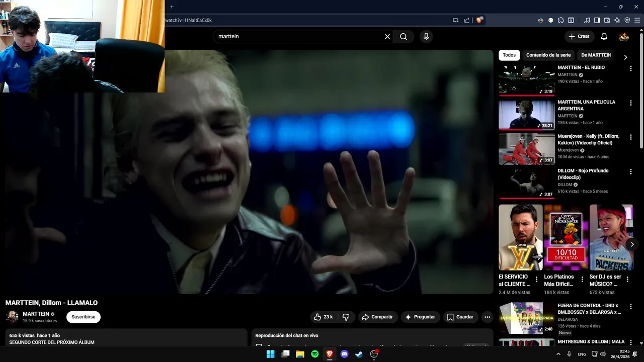Viewport: 644px width, 362px height.
Task: Open new tab with the plus button
Action: coord(172,7)
